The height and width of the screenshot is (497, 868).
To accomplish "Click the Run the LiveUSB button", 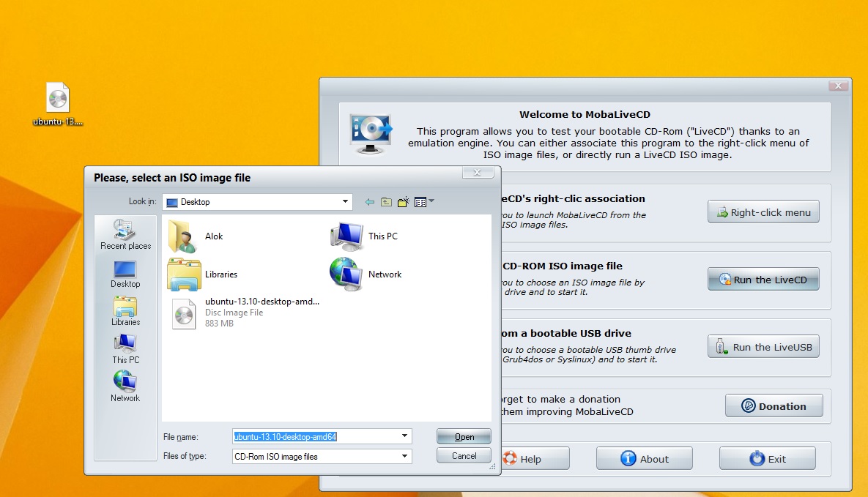I will point(763,347).
